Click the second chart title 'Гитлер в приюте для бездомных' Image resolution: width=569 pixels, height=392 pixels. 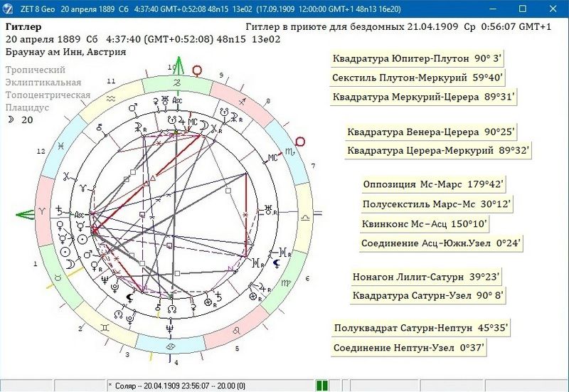tap(325, 26)
